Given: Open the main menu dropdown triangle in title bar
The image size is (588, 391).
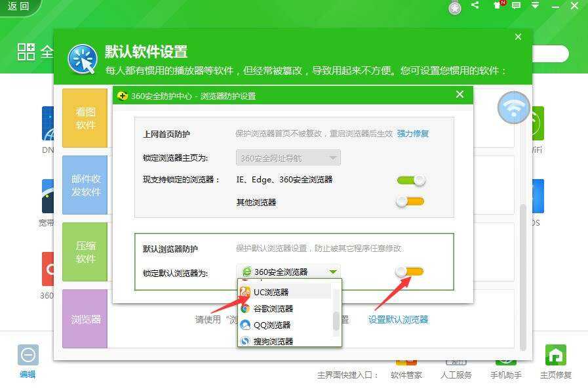Looking at the screenshot, I should click(535, 5).
